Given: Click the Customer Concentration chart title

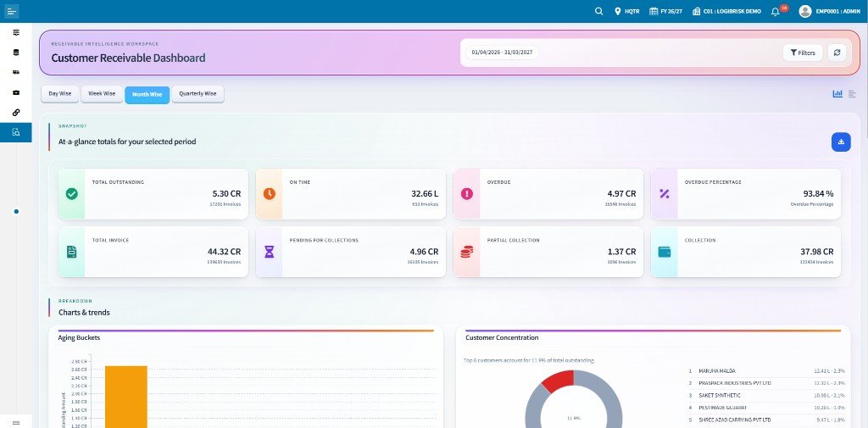Looking at the screenshot, I should 502,337.
